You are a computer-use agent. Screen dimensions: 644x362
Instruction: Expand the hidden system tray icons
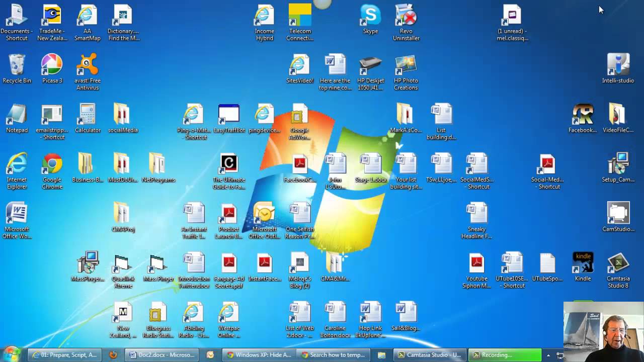(548, 355)
